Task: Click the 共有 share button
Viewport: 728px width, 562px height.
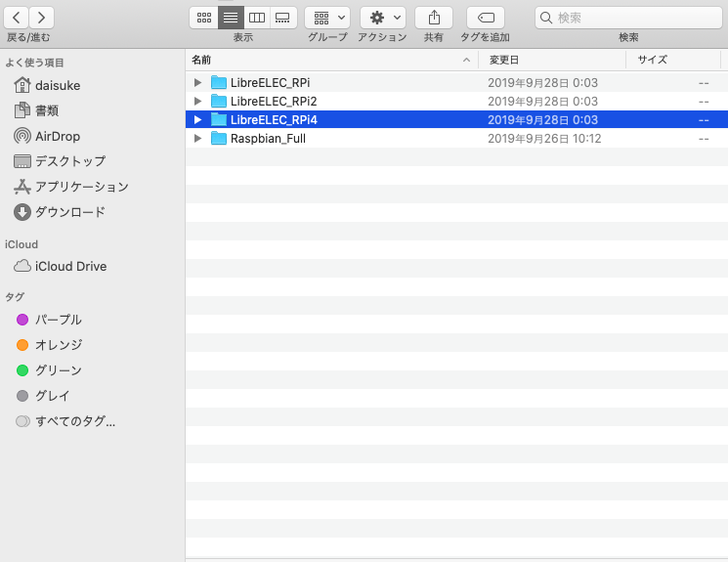Action: coord(434,18)
